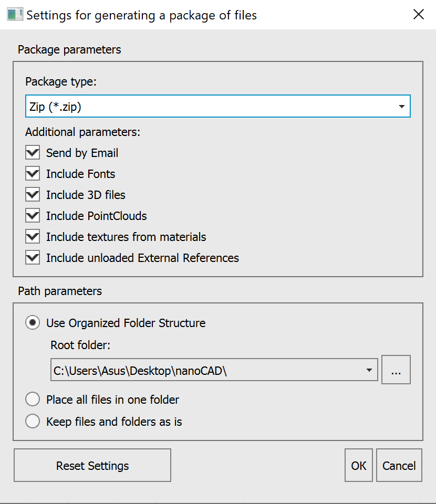This screenshot has width=436, height=504.
Task: Uncheck the Send by Email checkbox
Action: pos(33,153)
